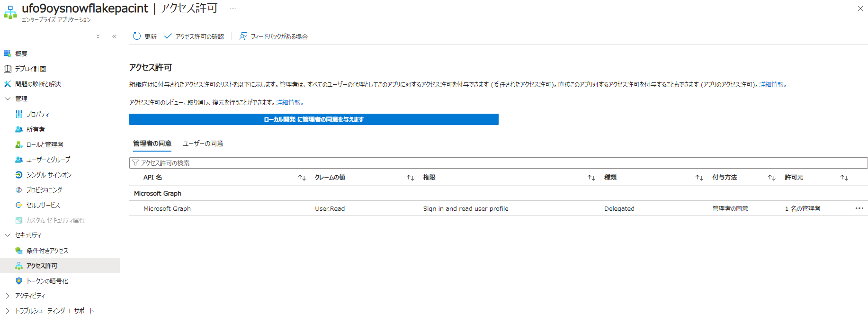Viewport: 868px width, 324px height.
Task: Switch to the ユーザーの同意 tab
Action: click(203, 144)
